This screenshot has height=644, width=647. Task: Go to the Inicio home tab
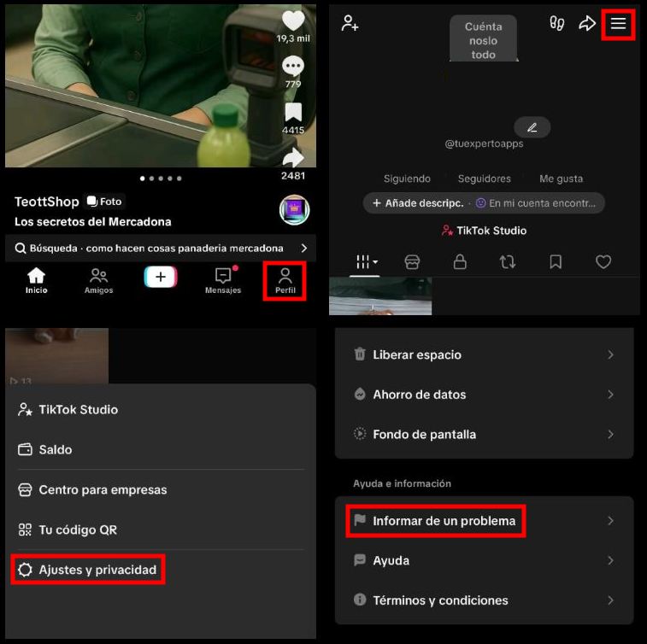(36, 281)
